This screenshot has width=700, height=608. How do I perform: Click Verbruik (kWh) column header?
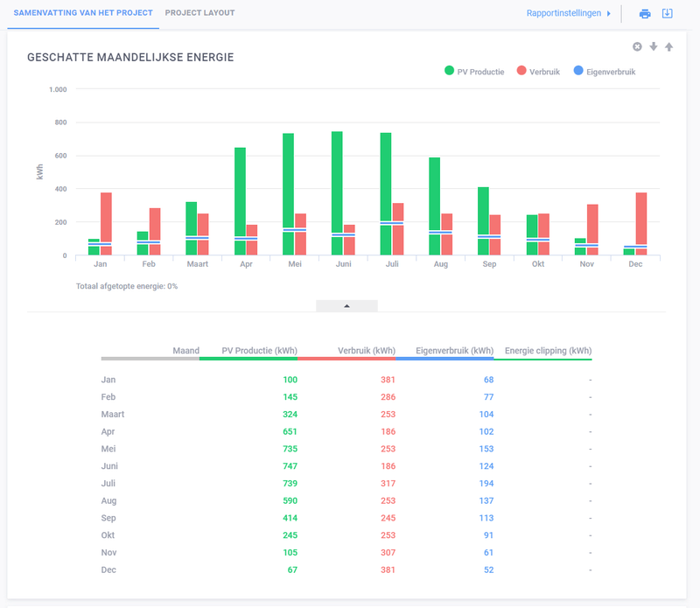click(365, 351)
